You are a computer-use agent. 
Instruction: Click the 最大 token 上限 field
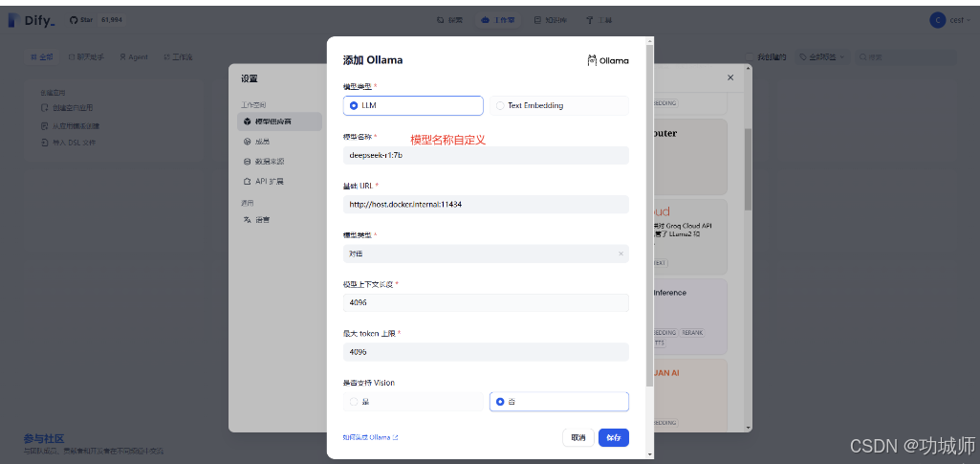(486, 351)
